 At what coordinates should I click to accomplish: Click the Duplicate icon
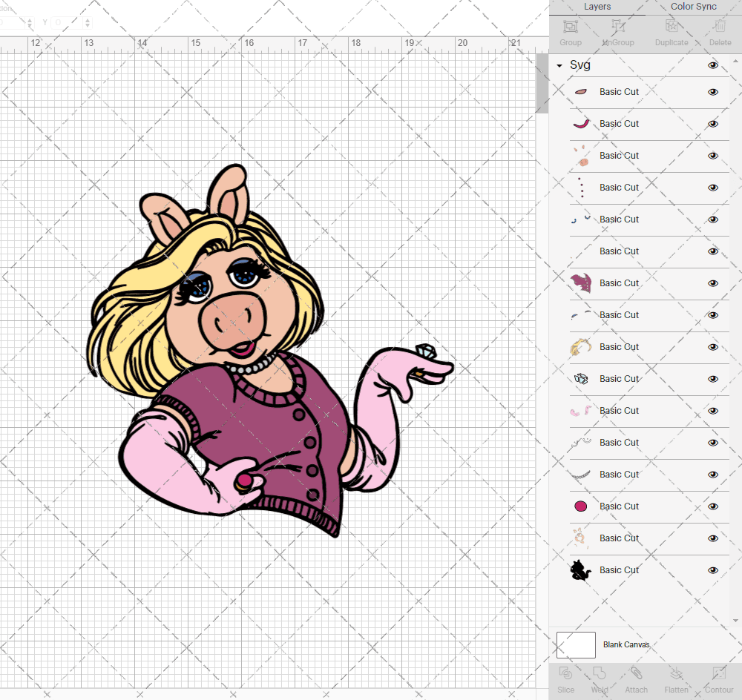coord(672,27)
